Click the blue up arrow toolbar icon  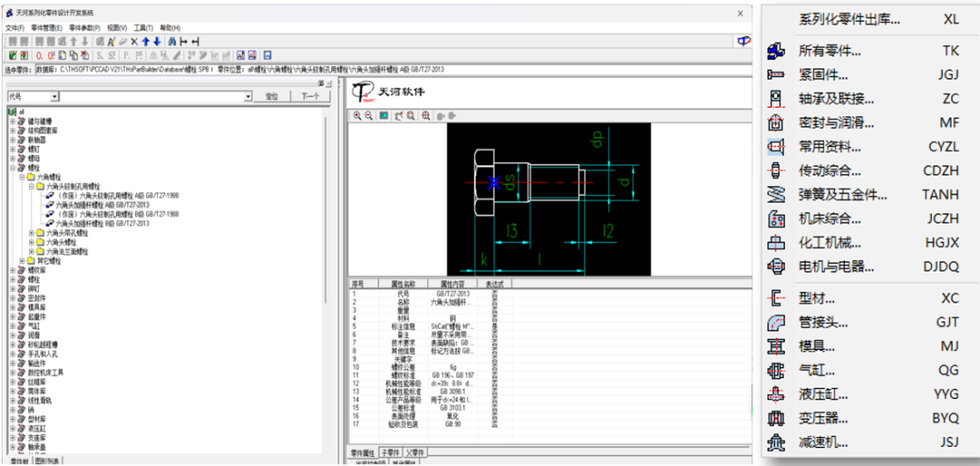(x=145, y=41)
